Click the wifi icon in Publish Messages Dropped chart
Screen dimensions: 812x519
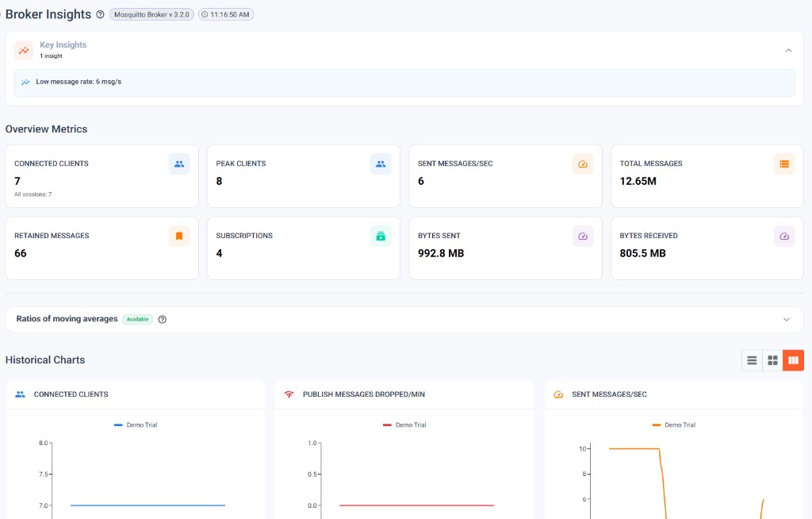289,394
